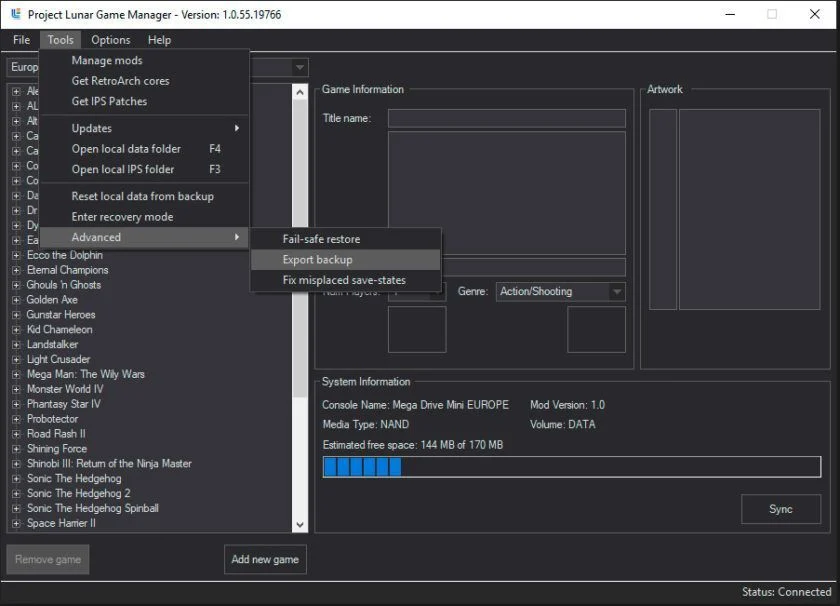Select Fix misplaced save-states
The height and width of the screenshot is (606, 840).
pos(346,280)
